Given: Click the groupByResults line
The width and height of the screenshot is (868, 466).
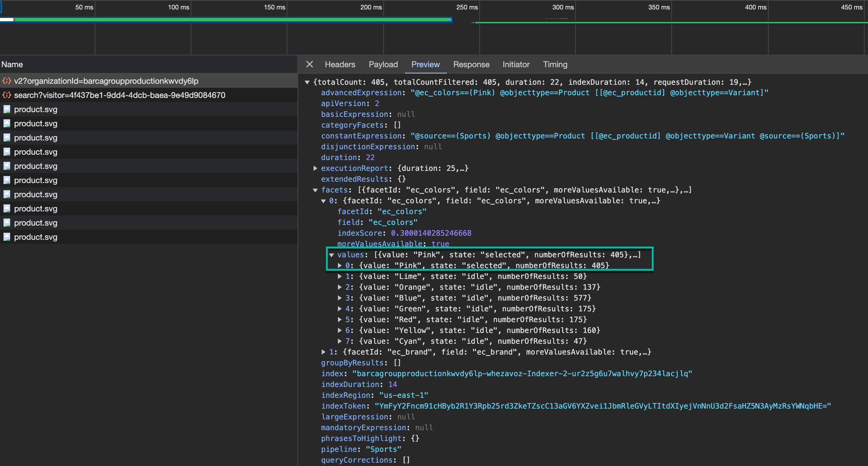Looking at the screenshot, I should (361, 363).
